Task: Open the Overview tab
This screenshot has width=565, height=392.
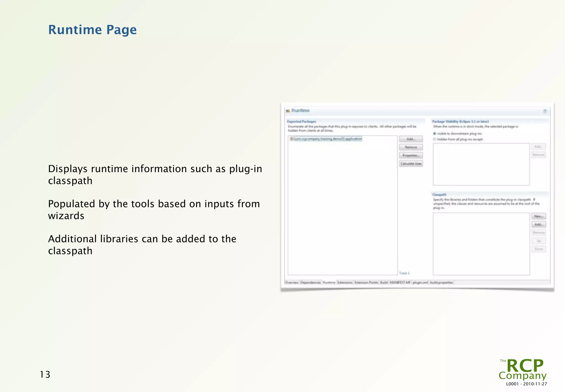Action: coord(292,282)
